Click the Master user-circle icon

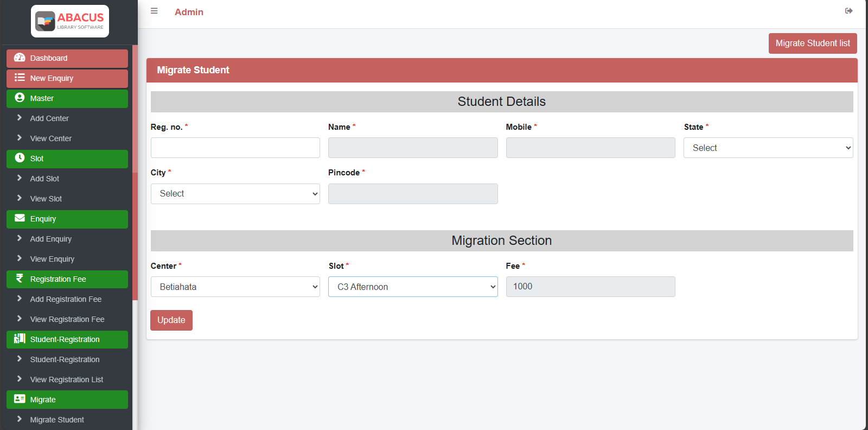[x=20, y=98]
